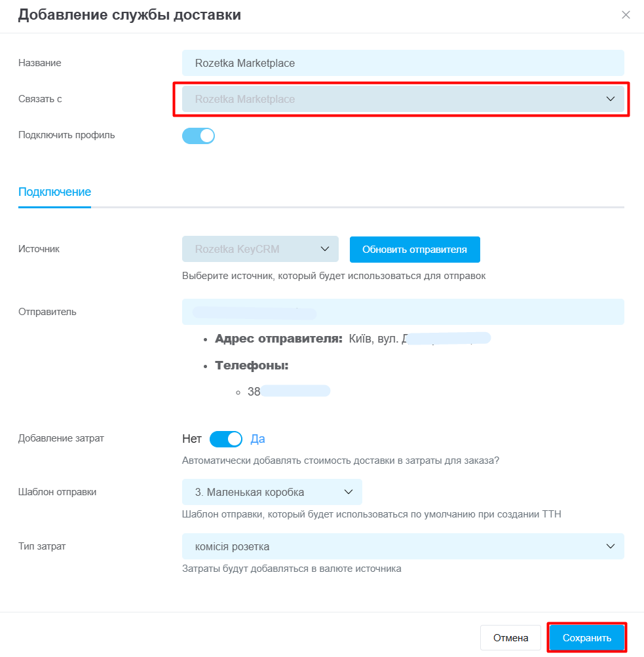Open the Связать с dropdown
Image resolution: width=644 pixels, height=657 pixels.
click(x=393, y=99)
